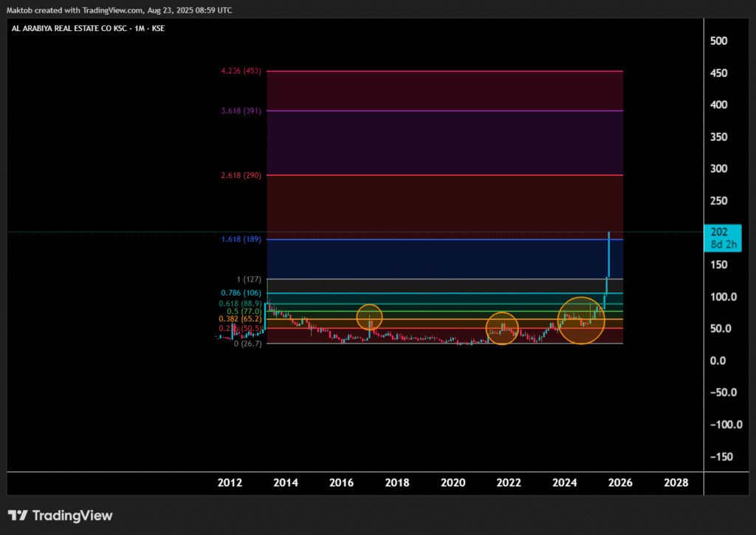Click the 8d 2h countdown label

coord(722,243)
